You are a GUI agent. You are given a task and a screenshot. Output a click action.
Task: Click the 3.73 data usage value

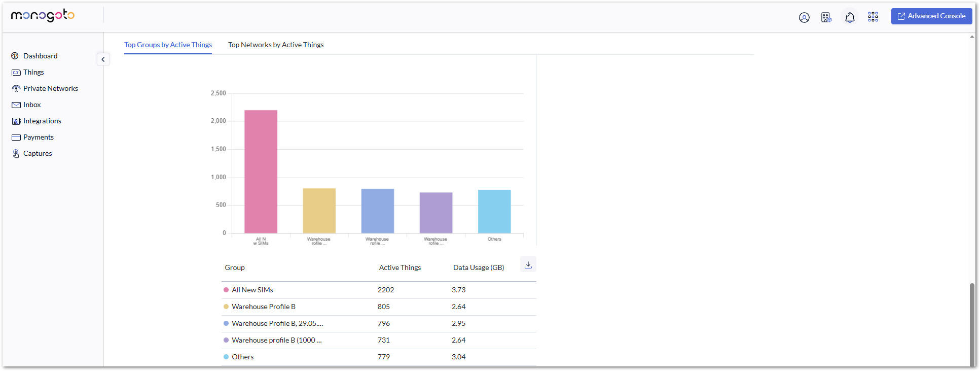[459, 290]
